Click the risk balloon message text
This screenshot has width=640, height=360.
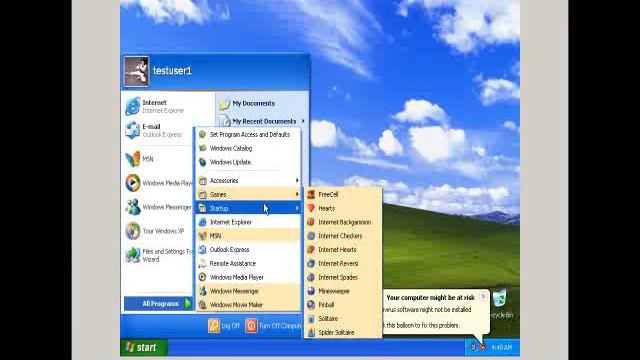(427, 318)
